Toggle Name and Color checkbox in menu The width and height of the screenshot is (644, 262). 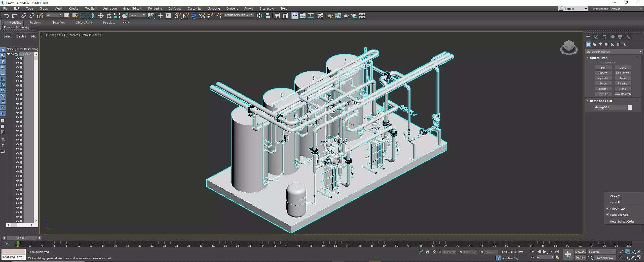coord(608,215)
